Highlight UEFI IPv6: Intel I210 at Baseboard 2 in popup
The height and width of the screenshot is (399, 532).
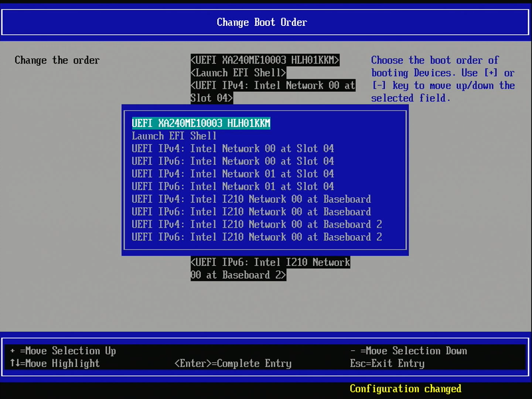tap(257, 237)
